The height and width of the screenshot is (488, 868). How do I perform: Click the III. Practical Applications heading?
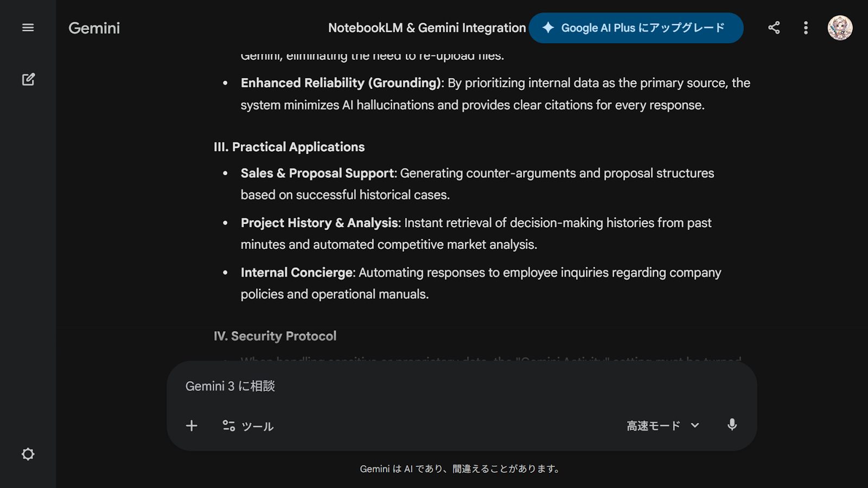pos(289,147)
